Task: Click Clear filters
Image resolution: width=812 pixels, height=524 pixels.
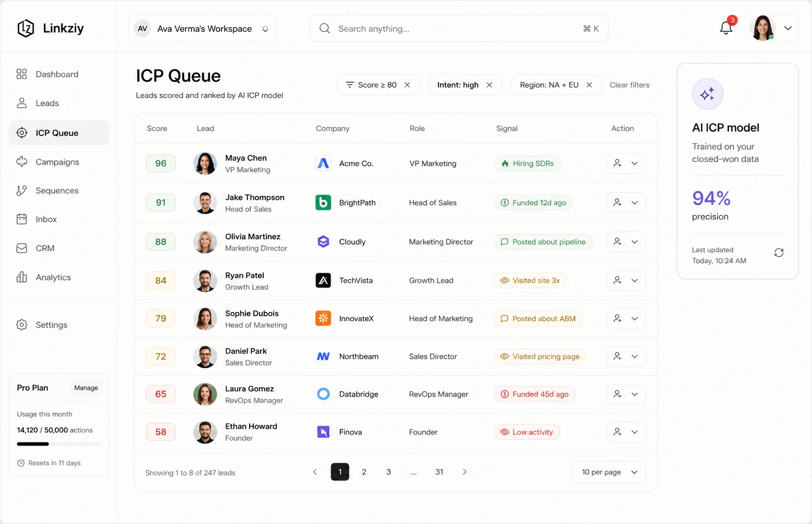Action: pos(629,85)
